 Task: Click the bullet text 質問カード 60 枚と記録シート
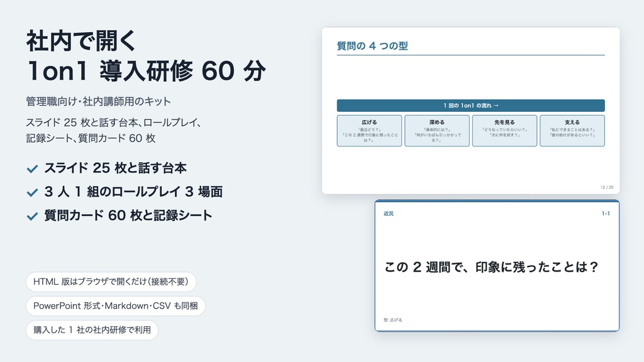[x=128, y=216]
